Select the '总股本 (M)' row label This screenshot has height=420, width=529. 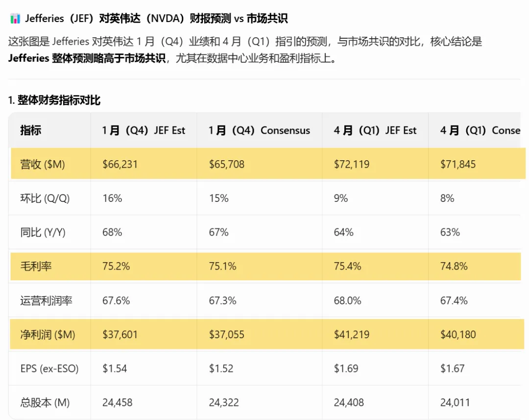pos(45,402)
